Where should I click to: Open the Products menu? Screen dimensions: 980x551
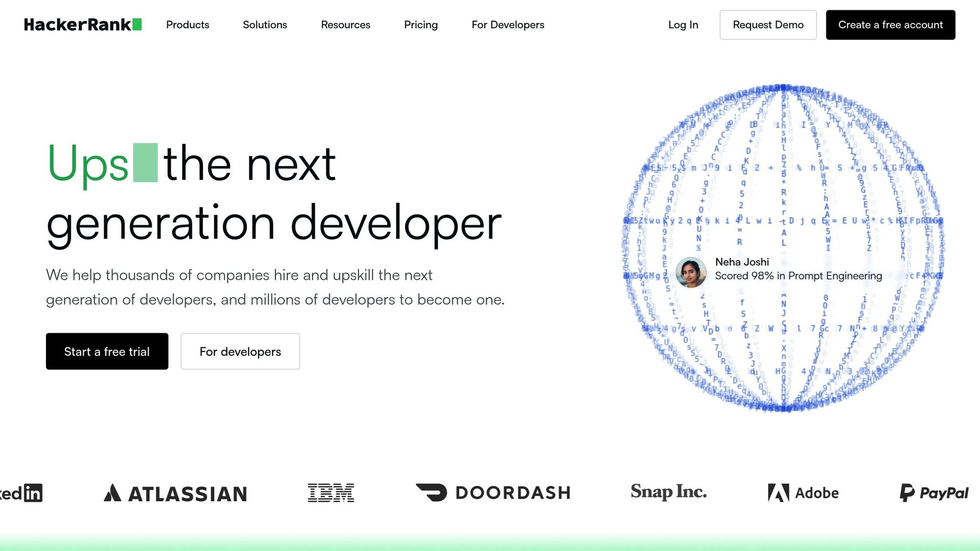point(188,25)
